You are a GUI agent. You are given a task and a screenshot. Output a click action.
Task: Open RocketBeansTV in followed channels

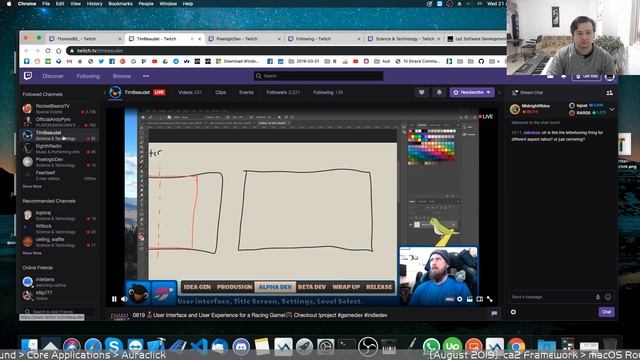pyautogui.click(x=59, y=109)
